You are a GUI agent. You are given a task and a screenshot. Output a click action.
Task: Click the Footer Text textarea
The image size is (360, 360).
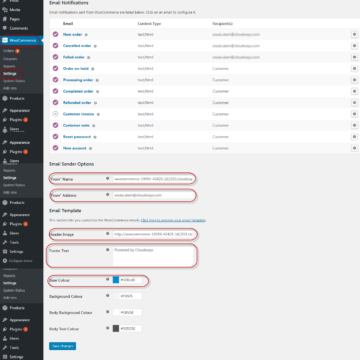click(x=153, y=256)
